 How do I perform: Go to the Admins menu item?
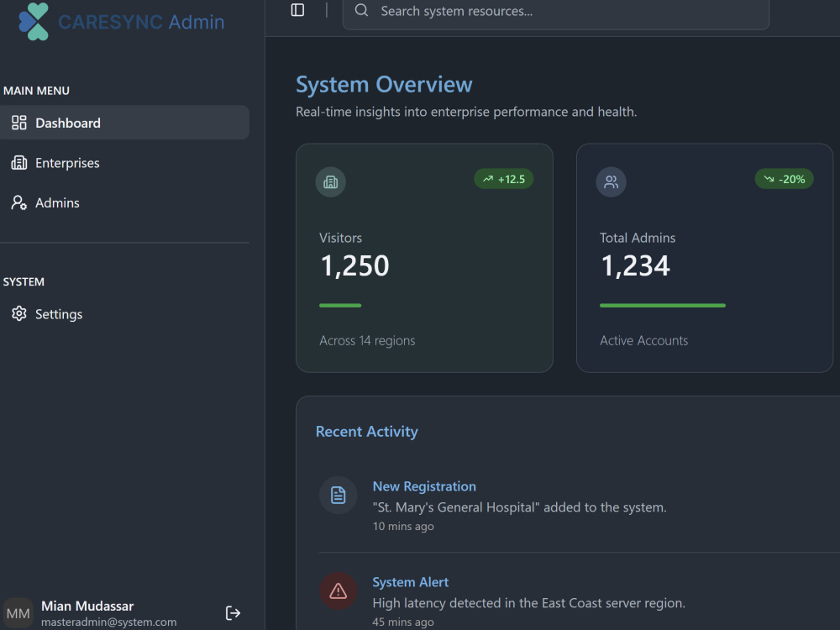[x=124, y=202]
